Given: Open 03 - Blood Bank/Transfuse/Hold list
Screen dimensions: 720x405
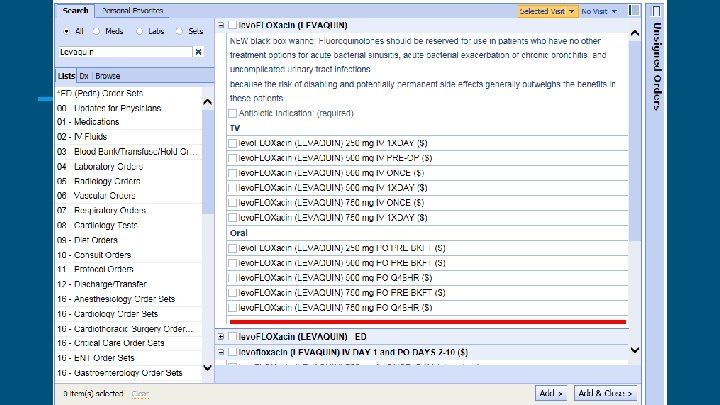Looking at the screenshot, I should tap(129, 152).
